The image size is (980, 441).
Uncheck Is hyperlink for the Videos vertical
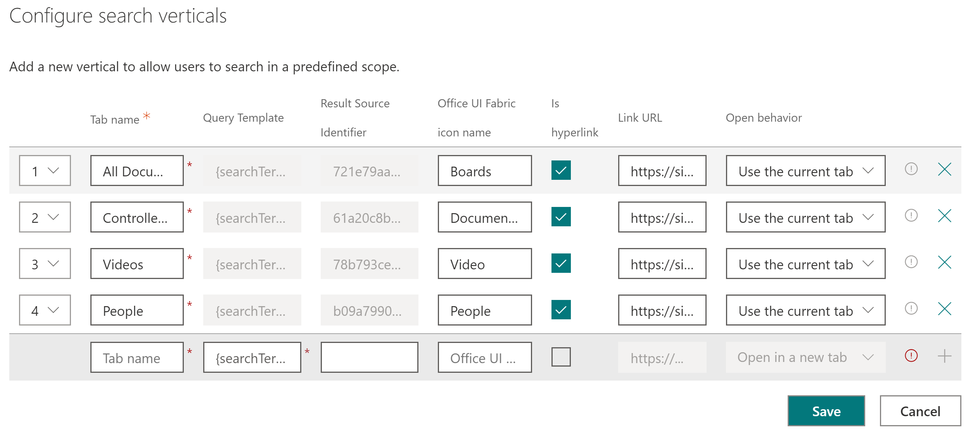561,263
